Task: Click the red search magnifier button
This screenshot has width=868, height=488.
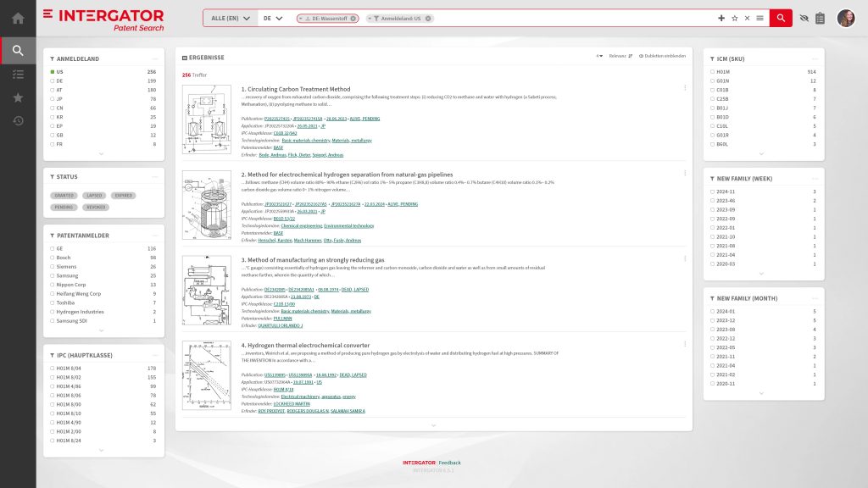Action: click(780, 18)
